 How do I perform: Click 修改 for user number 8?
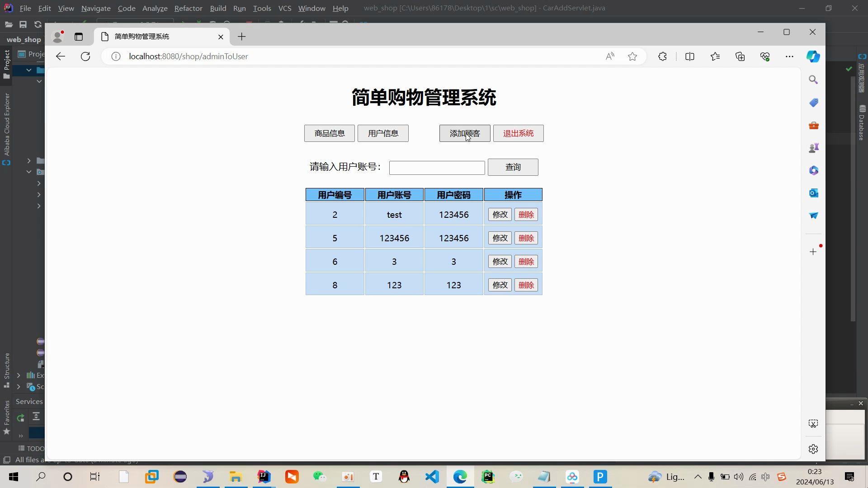click(500, 285)
